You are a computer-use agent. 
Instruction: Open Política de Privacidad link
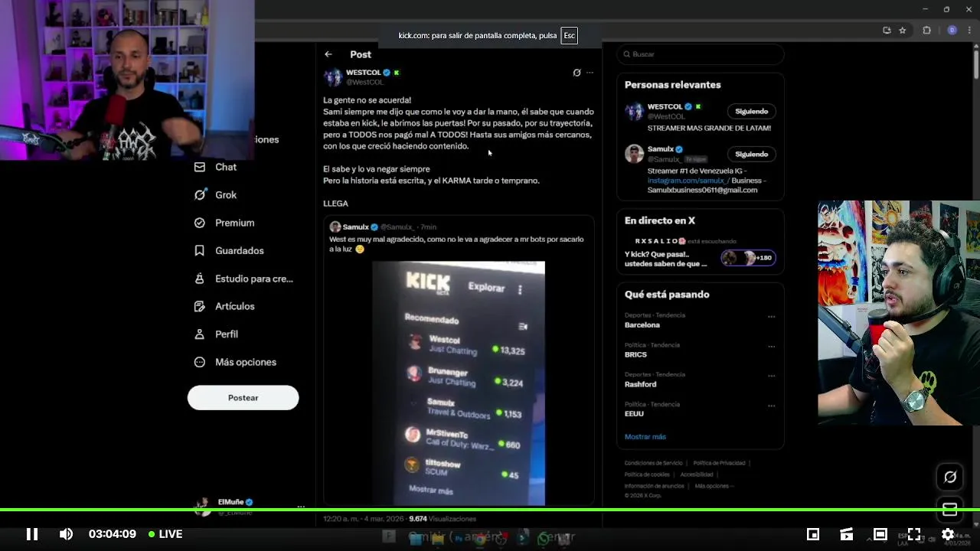pyautogui.click(x=719, y=463)
